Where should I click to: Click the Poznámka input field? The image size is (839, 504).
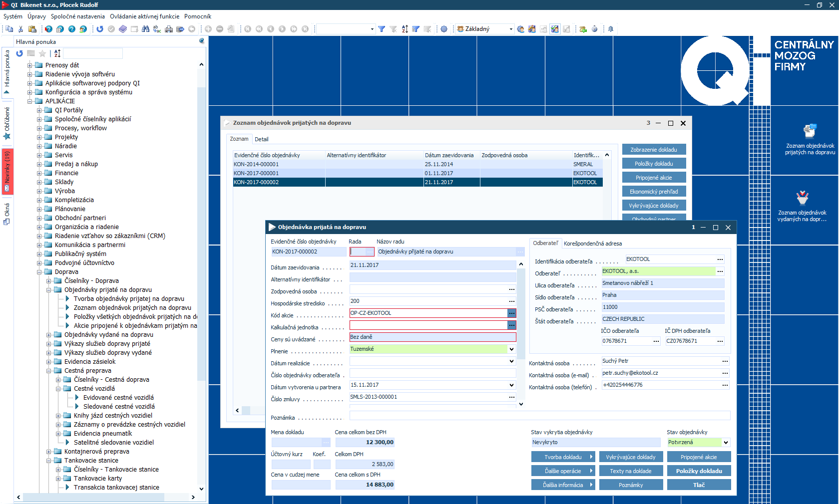tap(539, 416)
